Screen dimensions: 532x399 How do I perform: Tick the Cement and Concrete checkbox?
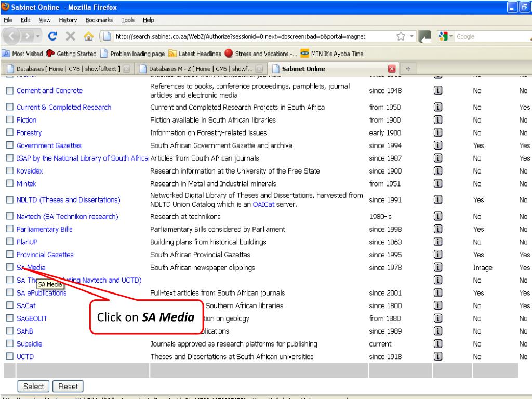(x=10, y=90)
